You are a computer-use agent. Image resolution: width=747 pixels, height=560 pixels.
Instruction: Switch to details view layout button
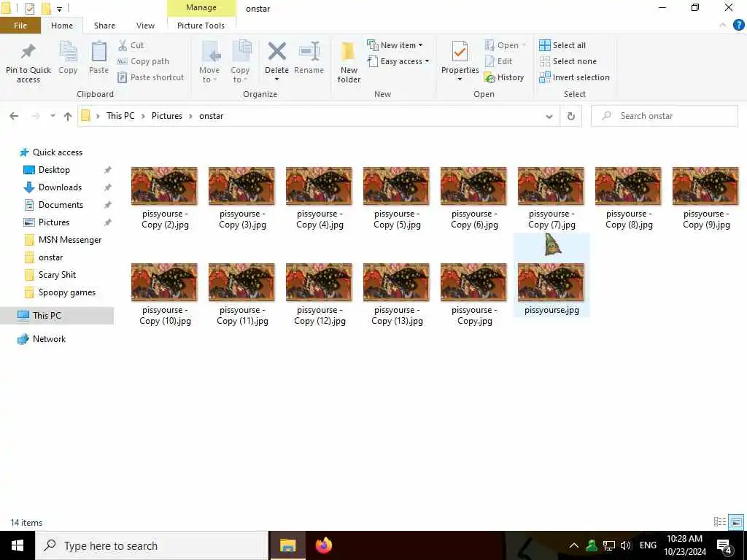point(719,522)
